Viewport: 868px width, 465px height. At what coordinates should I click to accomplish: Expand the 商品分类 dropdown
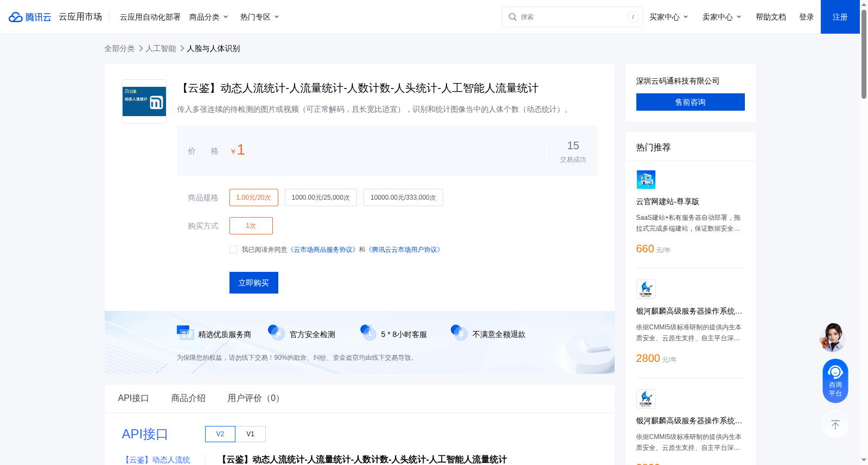pyautogui.click(x=209, y=17)
